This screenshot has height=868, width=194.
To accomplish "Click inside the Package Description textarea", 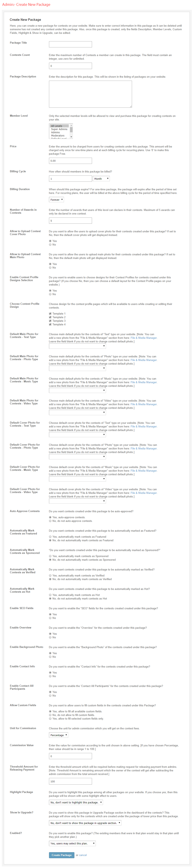I will pyautogui.click(x=90, y=94).
